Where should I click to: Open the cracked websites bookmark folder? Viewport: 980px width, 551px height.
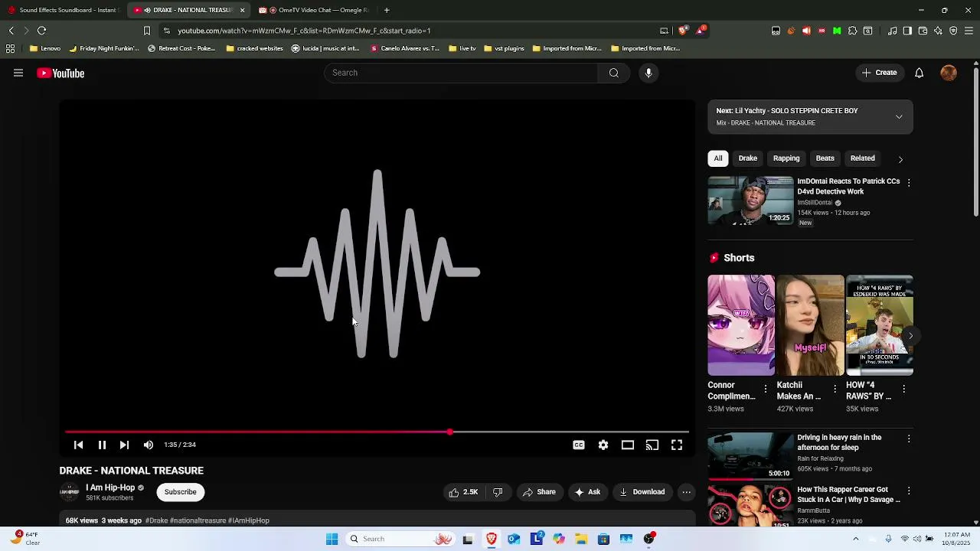255,48
